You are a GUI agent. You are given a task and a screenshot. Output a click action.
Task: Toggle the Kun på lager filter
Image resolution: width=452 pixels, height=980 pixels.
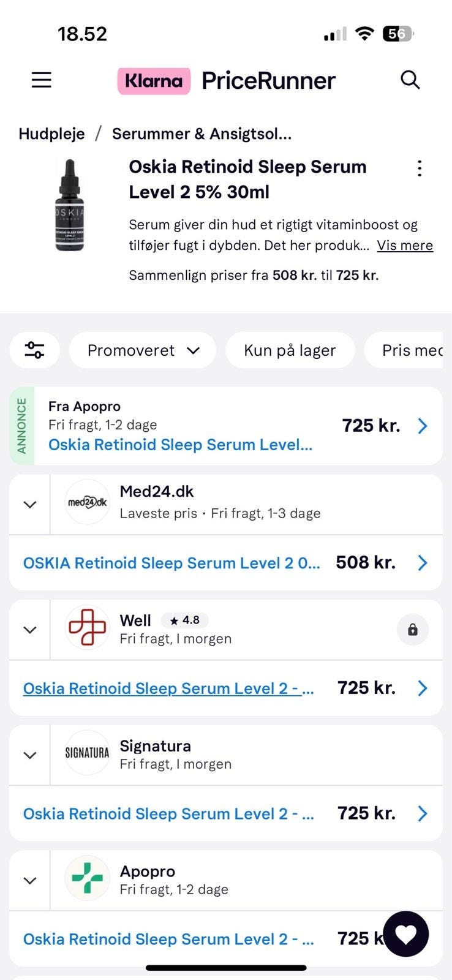[290, 350]
